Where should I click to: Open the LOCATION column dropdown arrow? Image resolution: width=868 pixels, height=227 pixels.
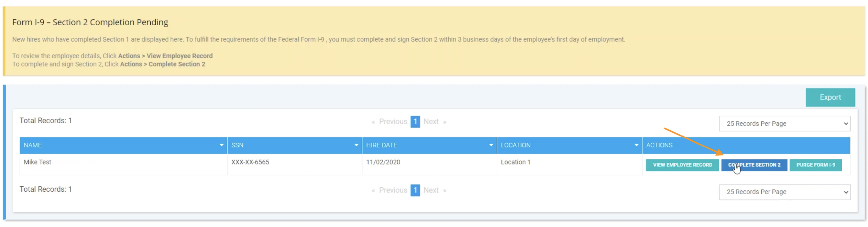(636, 145)
